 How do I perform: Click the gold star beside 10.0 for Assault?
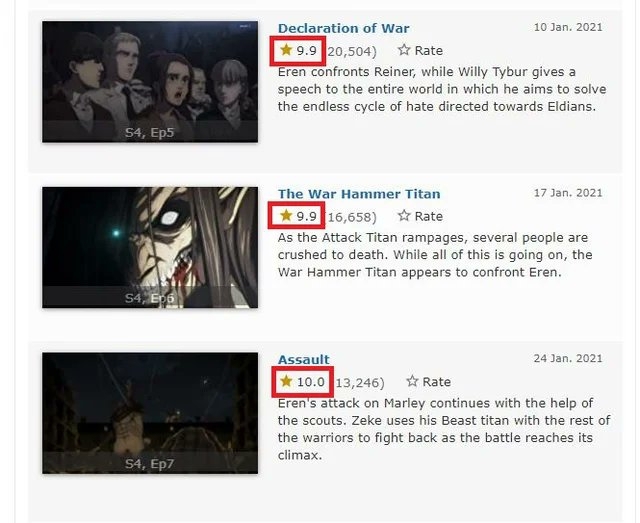point(287,381)
